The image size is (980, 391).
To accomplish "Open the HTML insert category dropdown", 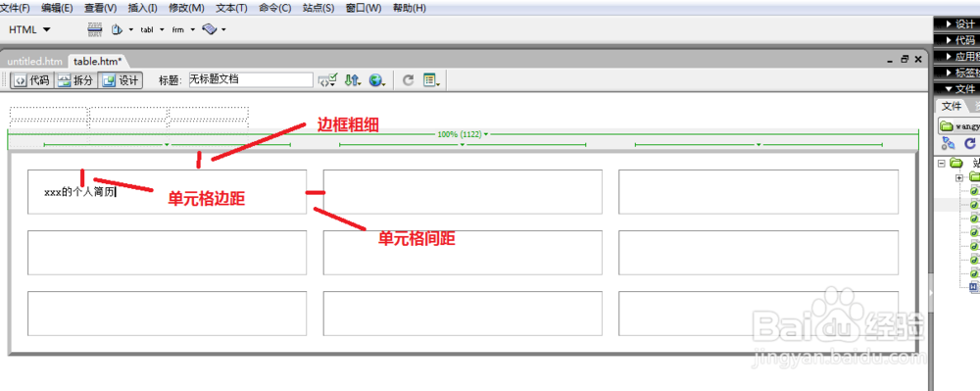I will (30, 29).
